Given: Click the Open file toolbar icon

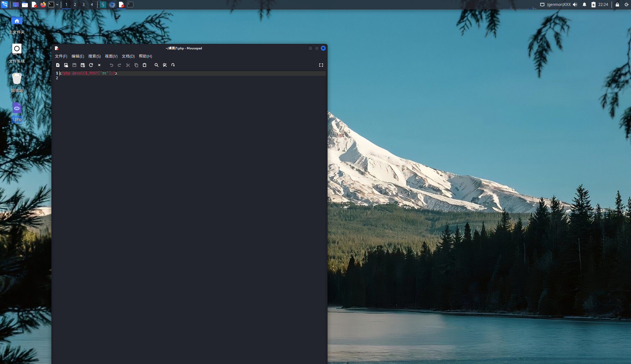Looking at the screenshot, I should coord(66,65).
